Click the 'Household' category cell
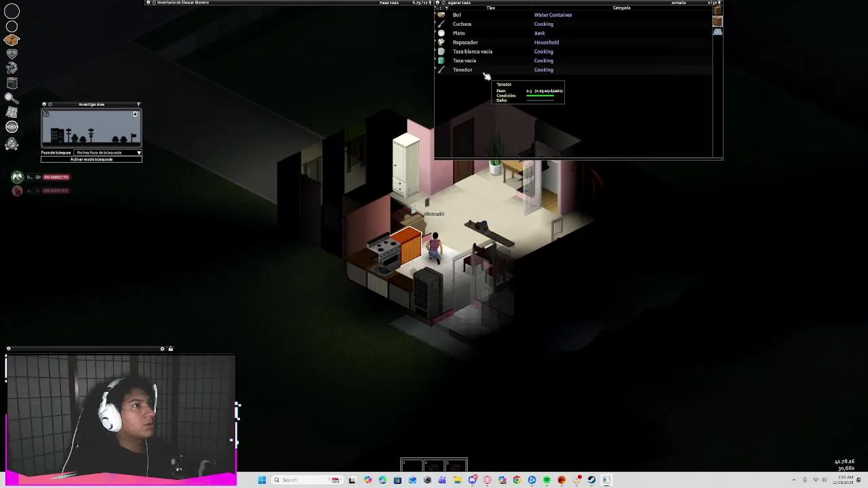This screenshot has width=868, height=488. (546, 42)
